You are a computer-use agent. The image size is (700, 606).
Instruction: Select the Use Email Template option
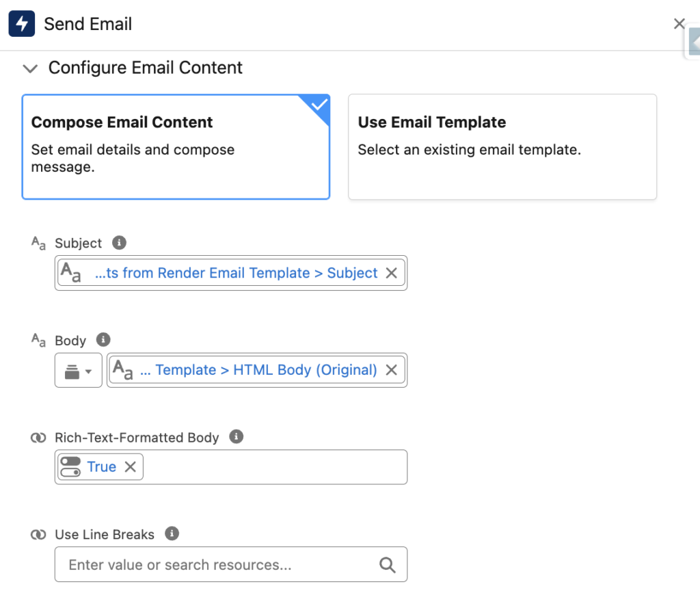[x=502, y=146]
